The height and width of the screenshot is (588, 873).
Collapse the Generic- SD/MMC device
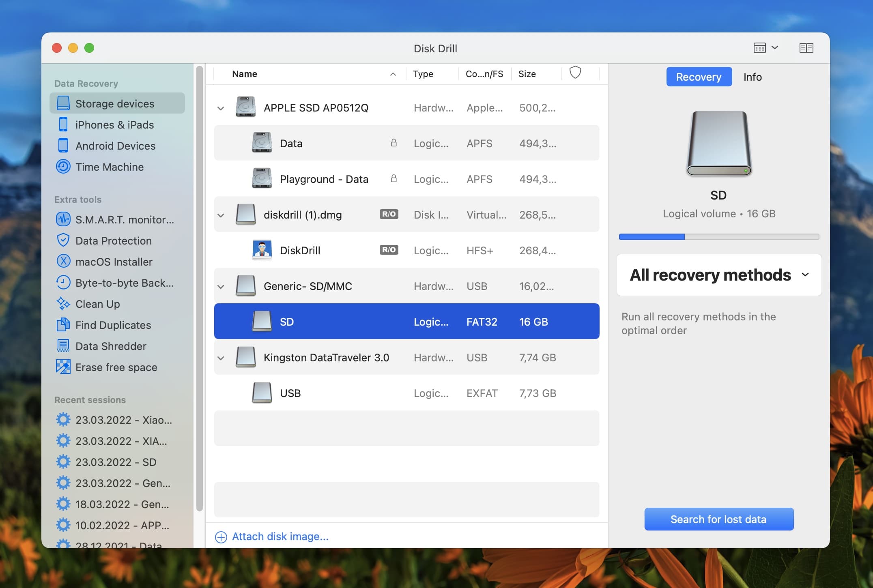click(x=221, y=287)
